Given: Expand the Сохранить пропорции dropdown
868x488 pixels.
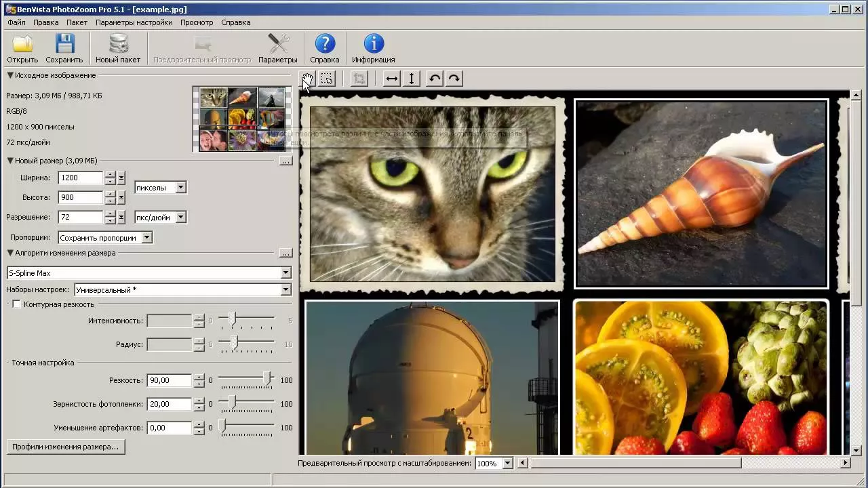Looking at the screenshot, I should click(x=146, y=238).
